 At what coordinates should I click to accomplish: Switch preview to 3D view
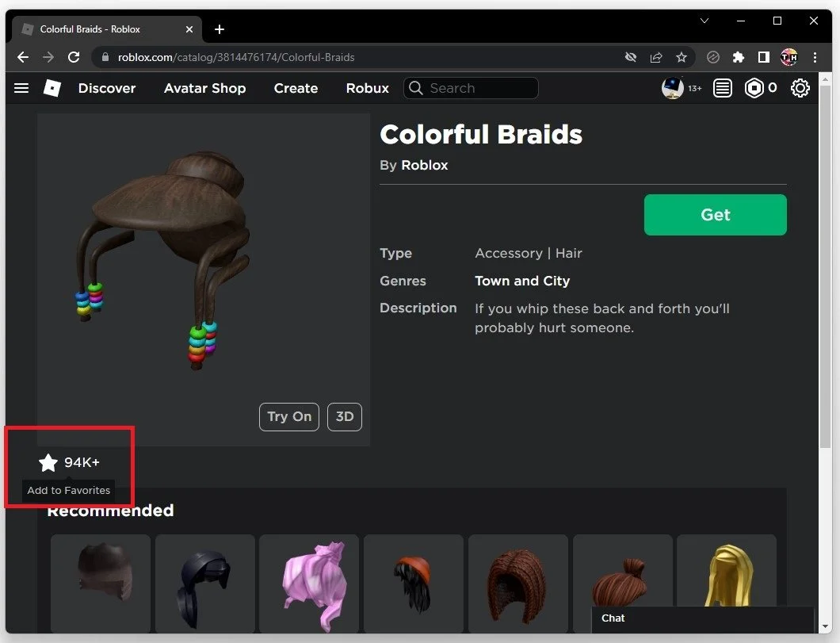point(345,417)
